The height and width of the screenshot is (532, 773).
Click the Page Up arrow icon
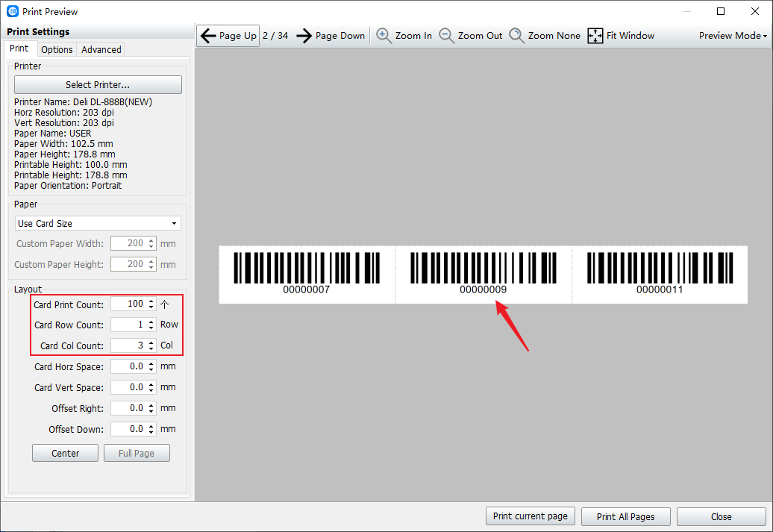(208, 36)
